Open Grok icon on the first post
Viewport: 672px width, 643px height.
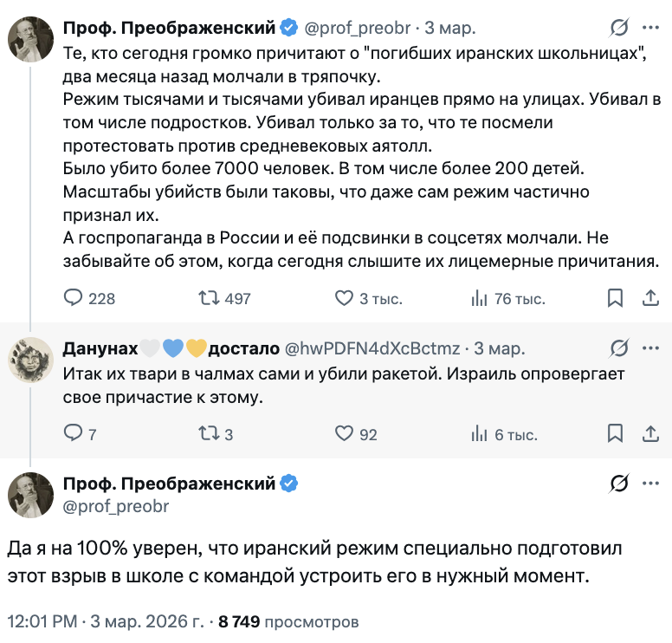619,29
